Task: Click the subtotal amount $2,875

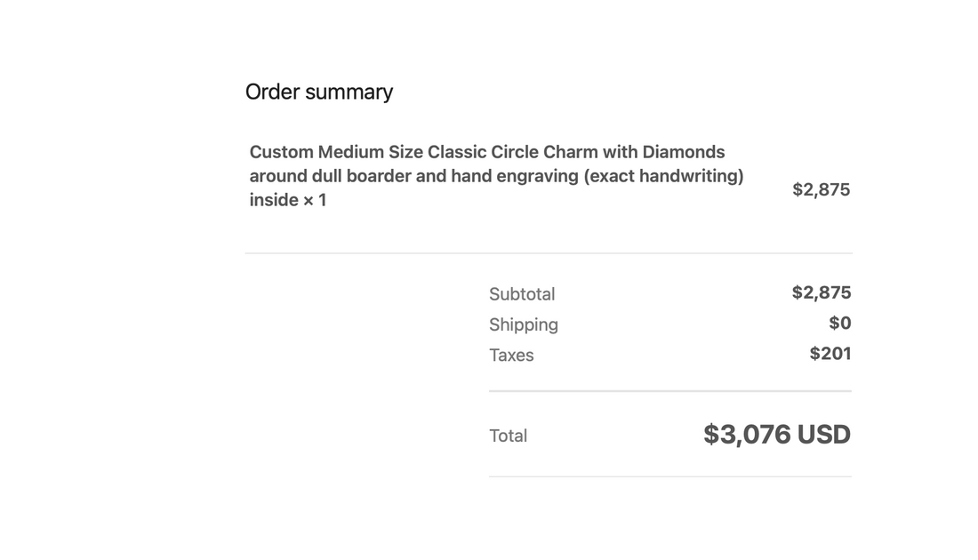Action: click(822, 292)
